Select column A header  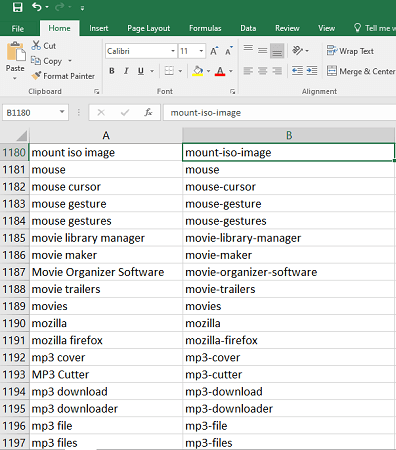coord(106,135)
